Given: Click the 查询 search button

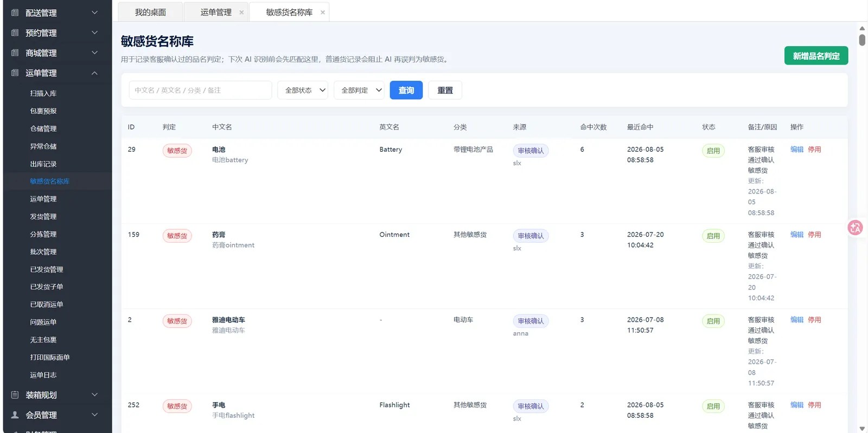Looking at the screenshot, I should point(406,90).
